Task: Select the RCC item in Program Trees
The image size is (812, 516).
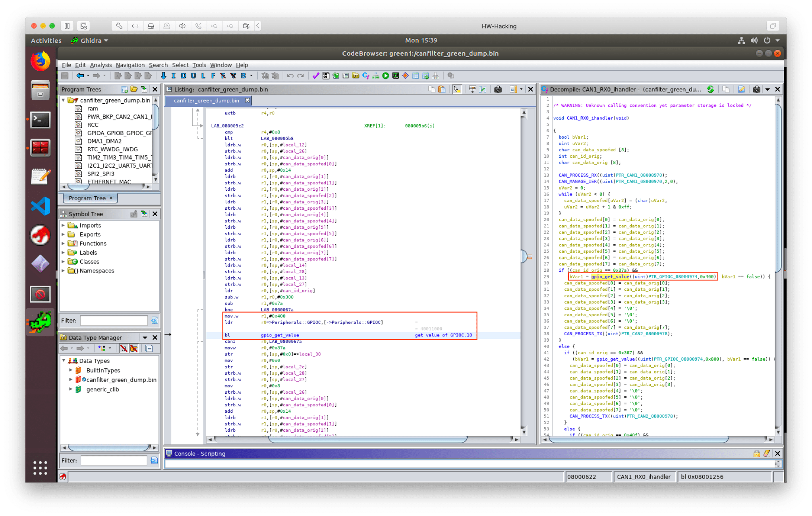Action: 93,125
